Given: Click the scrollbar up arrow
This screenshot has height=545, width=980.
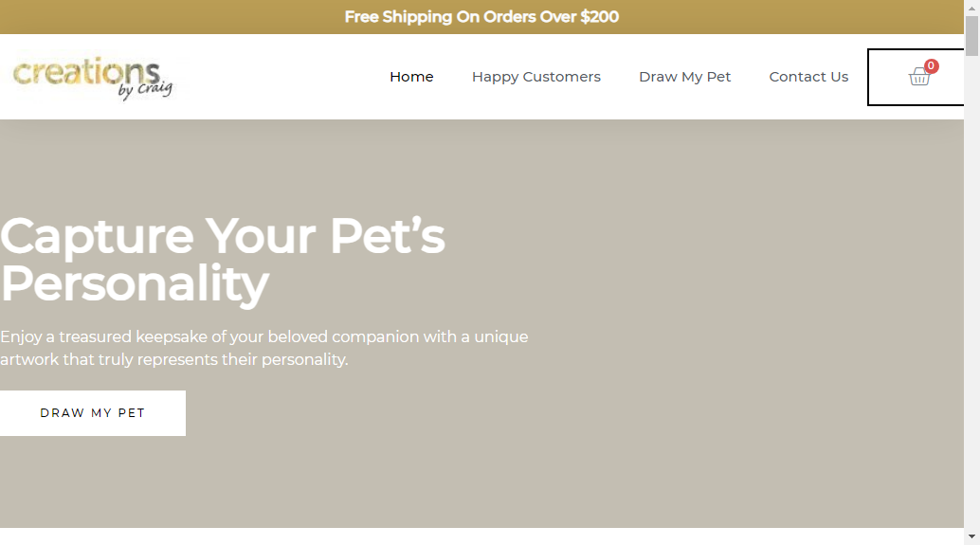Looking at the screenshot, I should pos(971,8).
